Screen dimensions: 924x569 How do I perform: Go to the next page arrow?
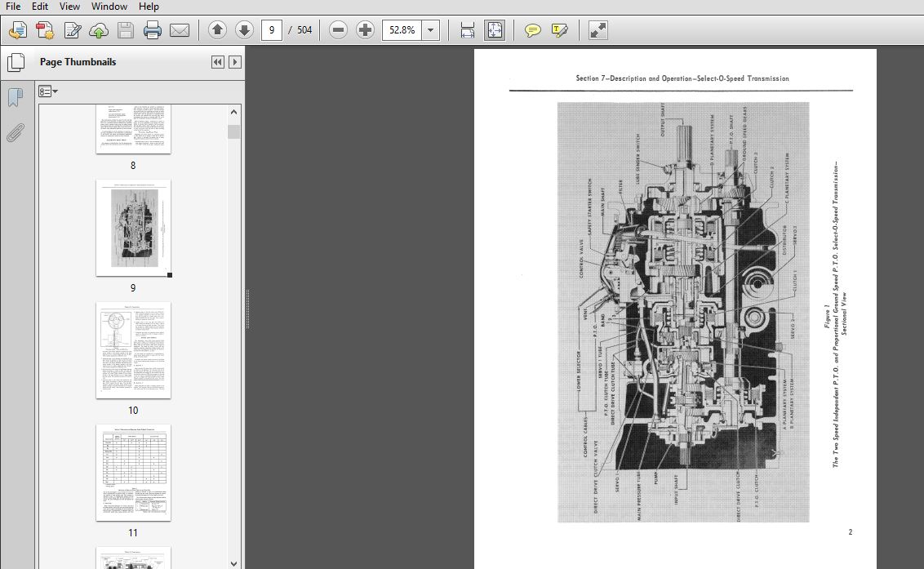coord(244,31)
